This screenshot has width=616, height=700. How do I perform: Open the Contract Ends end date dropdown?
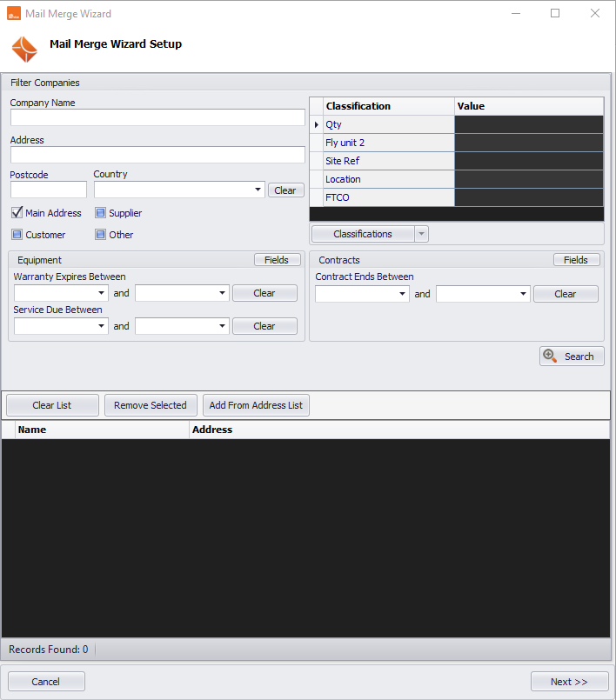tap(523, 294)
